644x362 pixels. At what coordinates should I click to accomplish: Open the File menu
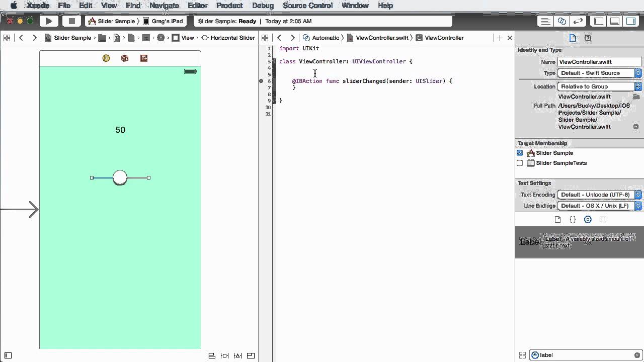click(x=64, y=6)
